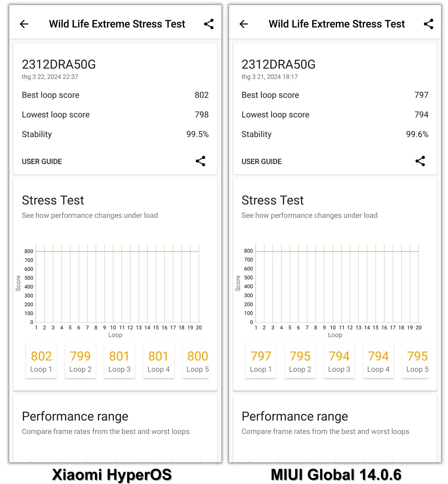Click the Lowest loop score 798 row on HyperOS
448x484 pixels.
115,114
